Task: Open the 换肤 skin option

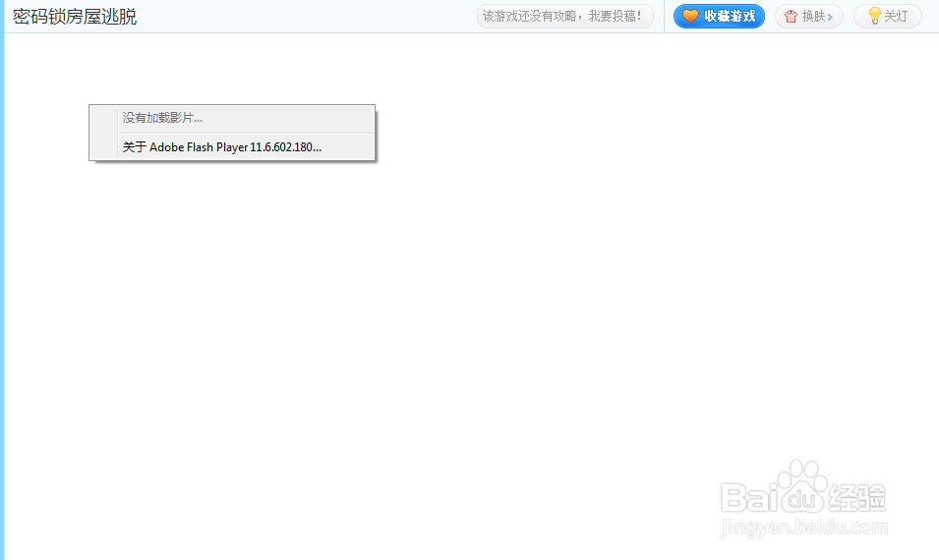Action: click(808, 16)
